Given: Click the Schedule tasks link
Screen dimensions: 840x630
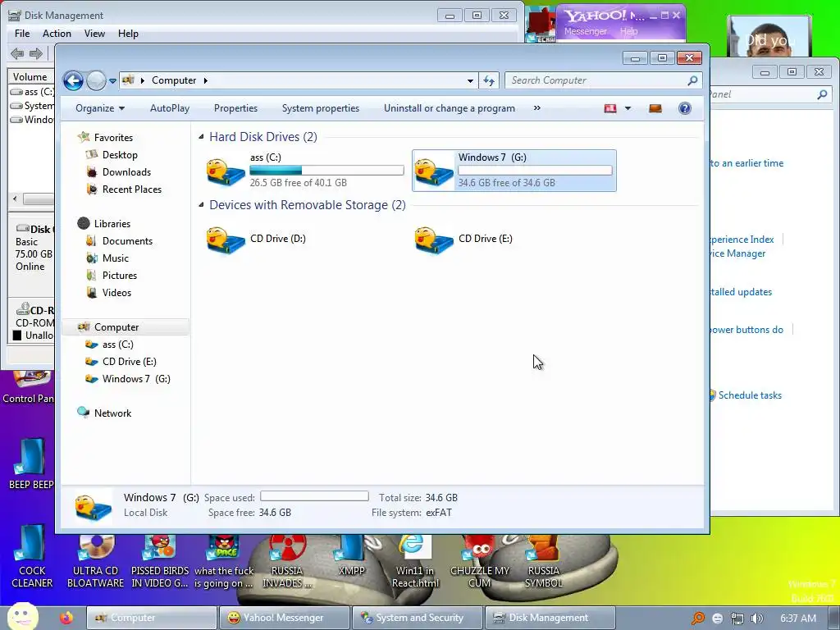Looking at the screenshot, I should click(750, 395).
